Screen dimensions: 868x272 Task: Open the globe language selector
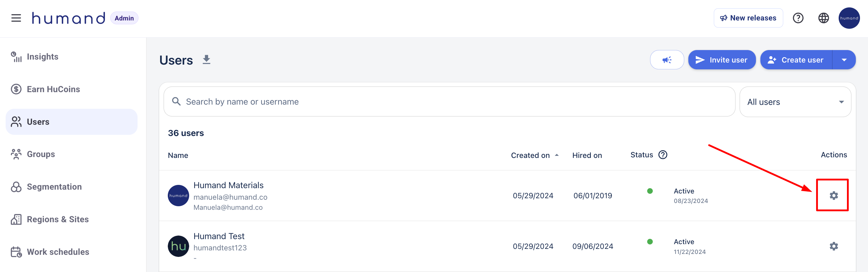pyautogui.click(x=823, y=18)
